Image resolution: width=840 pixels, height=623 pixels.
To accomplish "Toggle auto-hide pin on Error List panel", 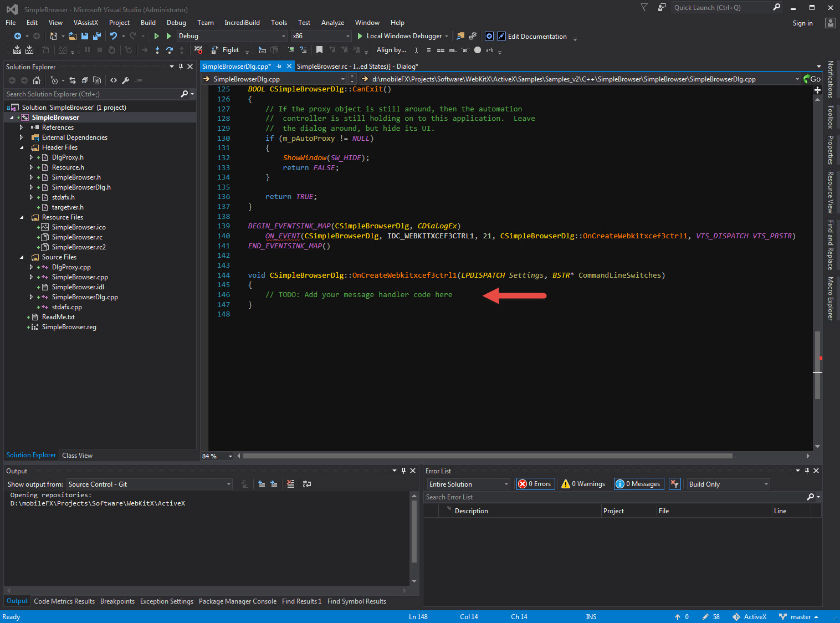I will (807, 471).
